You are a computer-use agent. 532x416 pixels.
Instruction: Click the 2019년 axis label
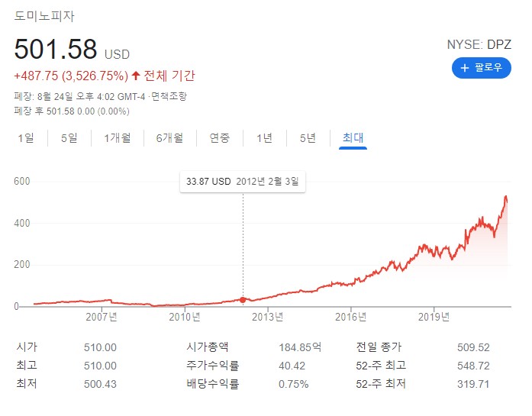(x=434, y=317)
